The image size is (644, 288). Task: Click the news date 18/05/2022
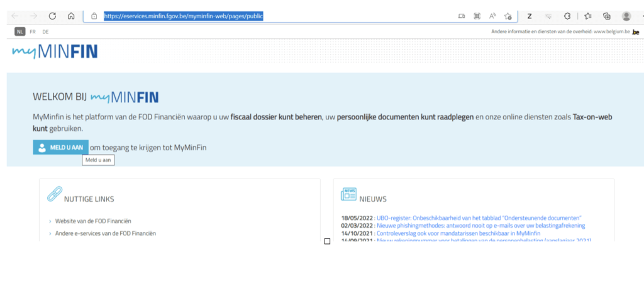[x=357, y=218]
